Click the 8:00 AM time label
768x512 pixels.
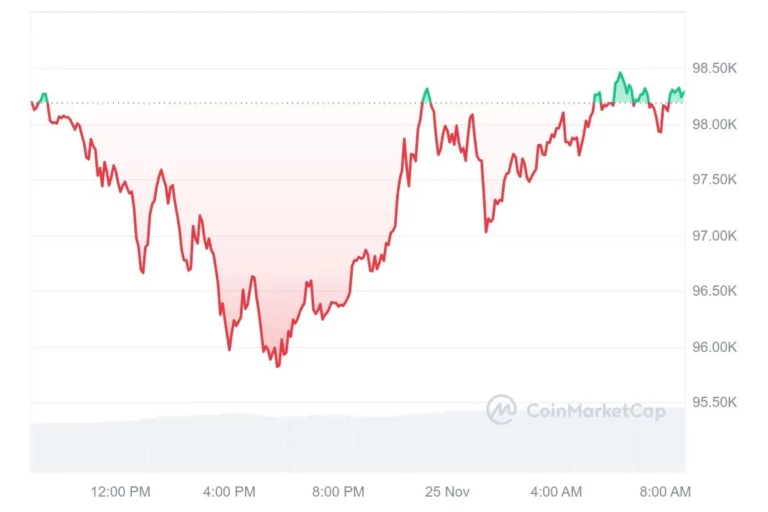[665, 491]
